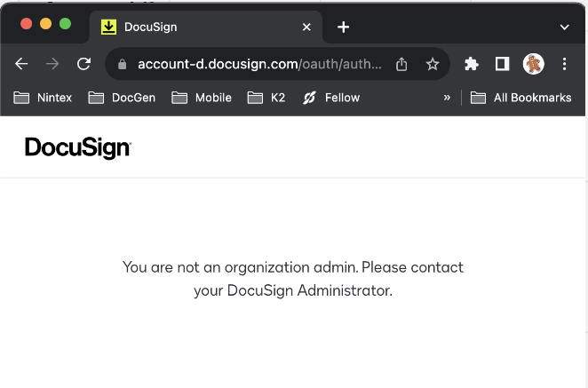Open the Nintex bookmark folder
The width and height of the screenshot is (588, 388).
click(x=43, y=98)
